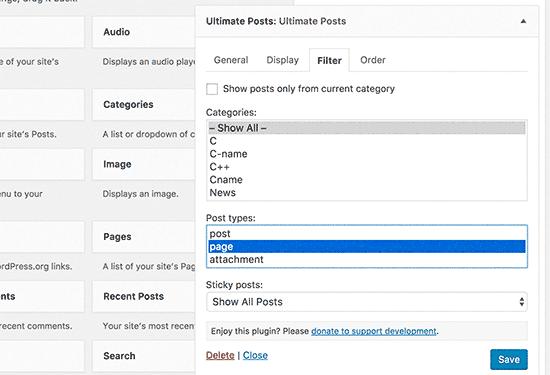The height and width of the screenshot is (375, 550).
Task: Switch to the General tab
Action: (x=231, y=60)
